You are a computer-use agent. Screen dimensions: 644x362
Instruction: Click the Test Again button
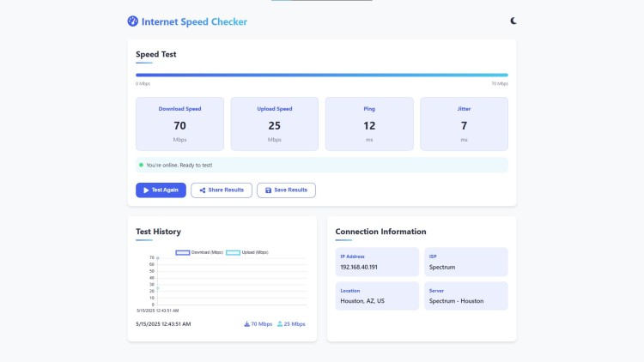pos(161,190)
